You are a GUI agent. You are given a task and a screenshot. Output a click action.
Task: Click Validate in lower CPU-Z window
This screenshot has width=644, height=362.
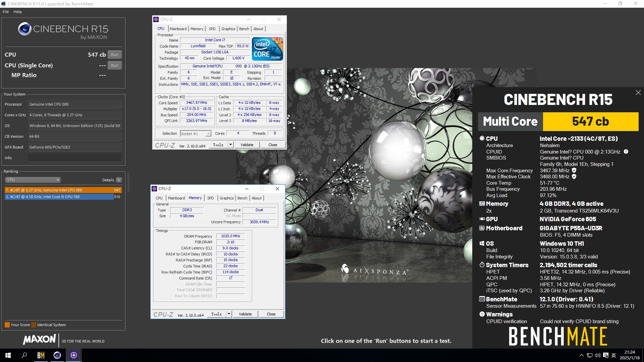coord(245,314)
